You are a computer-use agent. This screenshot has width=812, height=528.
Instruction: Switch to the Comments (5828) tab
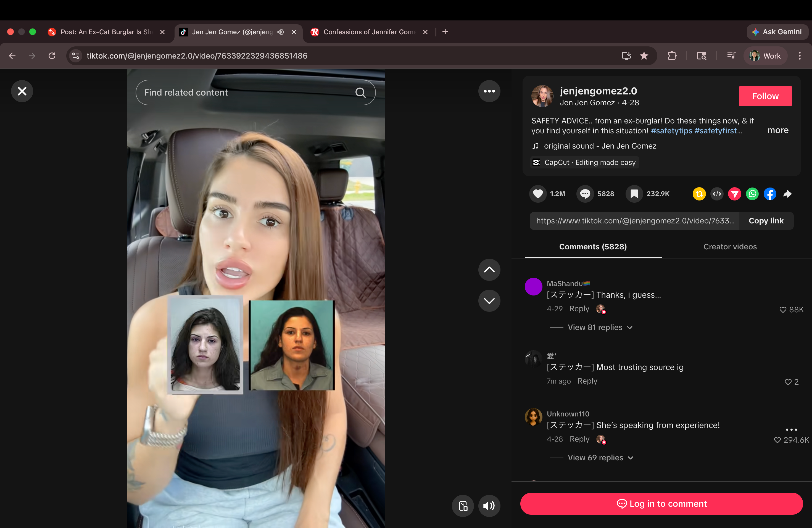[x=593, y=247]
